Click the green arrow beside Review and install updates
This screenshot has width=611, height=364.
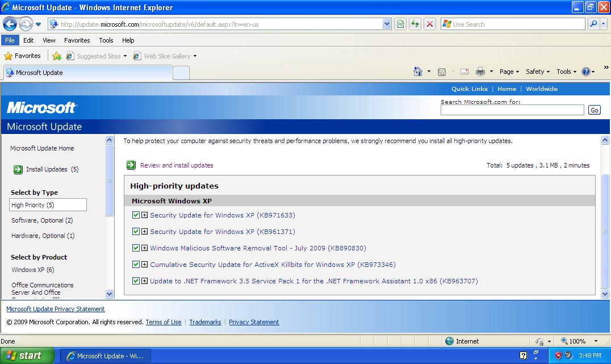pyautogui.click(x=131, y=165)
